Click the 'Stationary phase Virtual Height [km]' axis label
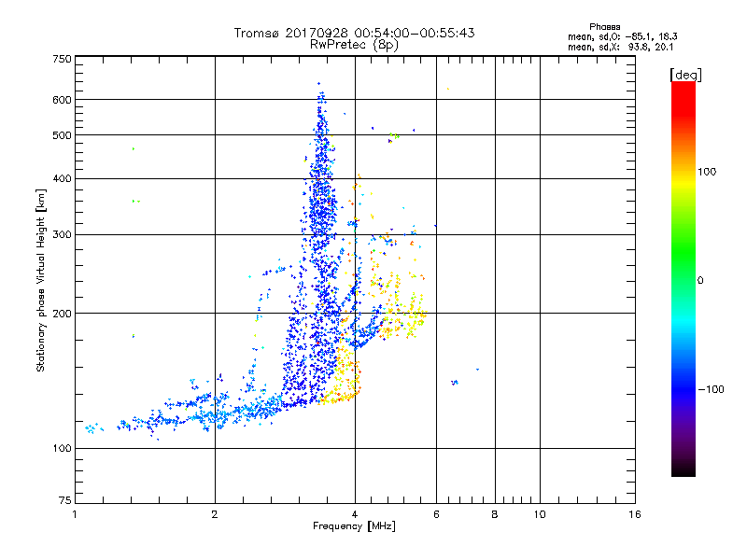 tap(41, 280)
